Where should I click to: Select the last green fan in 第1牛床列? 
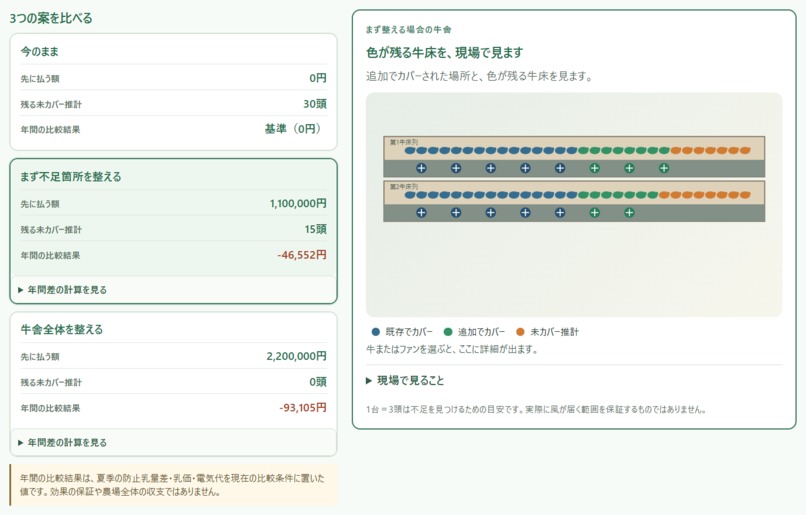coord(664,168)
